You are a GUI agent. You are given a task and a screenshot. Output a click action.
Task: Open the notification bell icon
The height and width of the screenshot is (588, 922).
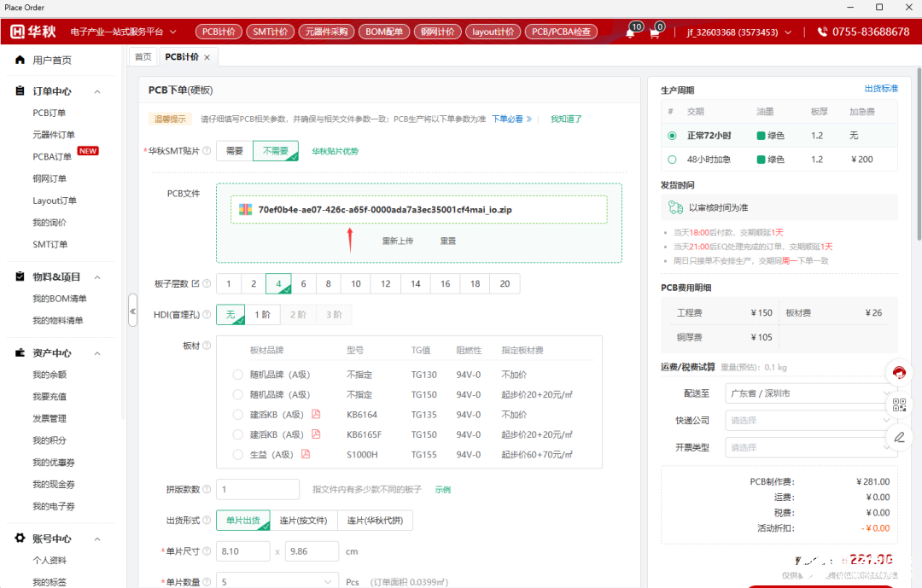pyautogui.click(x=630, y=33)
